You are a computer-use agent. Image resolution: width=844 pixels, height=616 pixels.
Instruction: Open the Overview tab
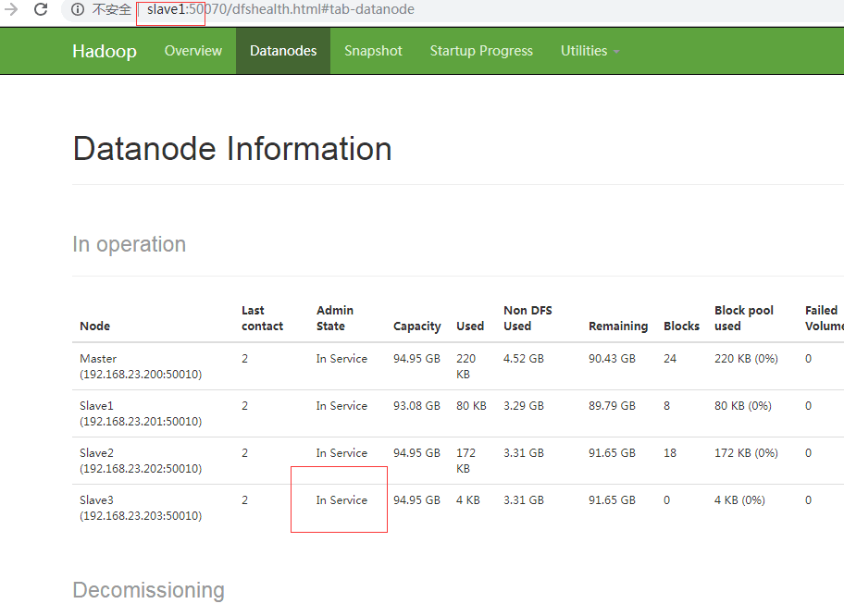192,51
